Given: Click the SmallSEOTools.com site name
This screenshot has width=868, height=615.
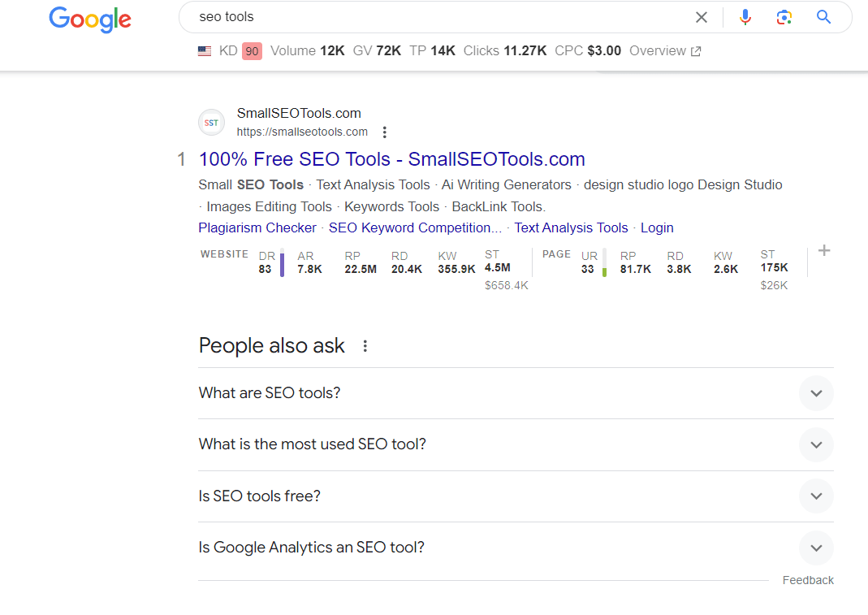Looking at the screenshot, I should (x=299, y=113).
